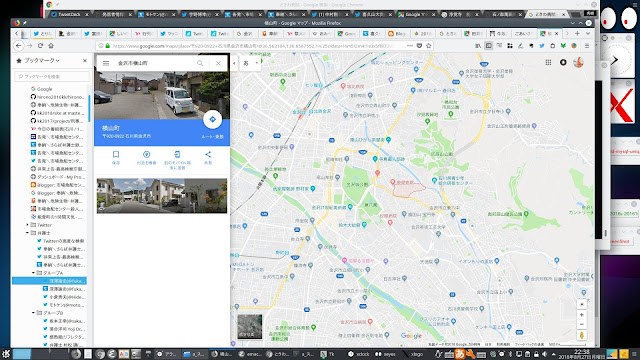640x360 pixels.
Task: Click the Twitter extension icon in toolbar
Action: coord(542,46)
